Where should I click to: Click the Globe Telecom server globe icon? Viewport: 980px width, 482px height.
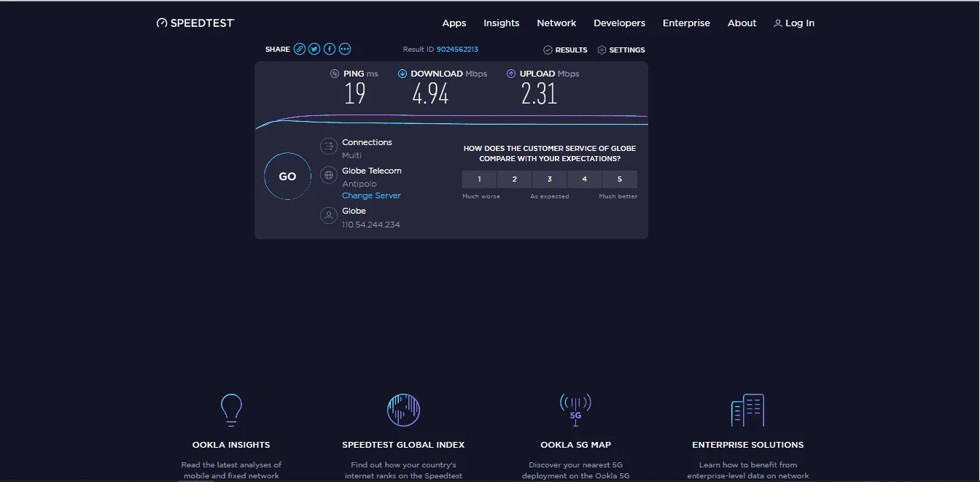coord(329,175)
